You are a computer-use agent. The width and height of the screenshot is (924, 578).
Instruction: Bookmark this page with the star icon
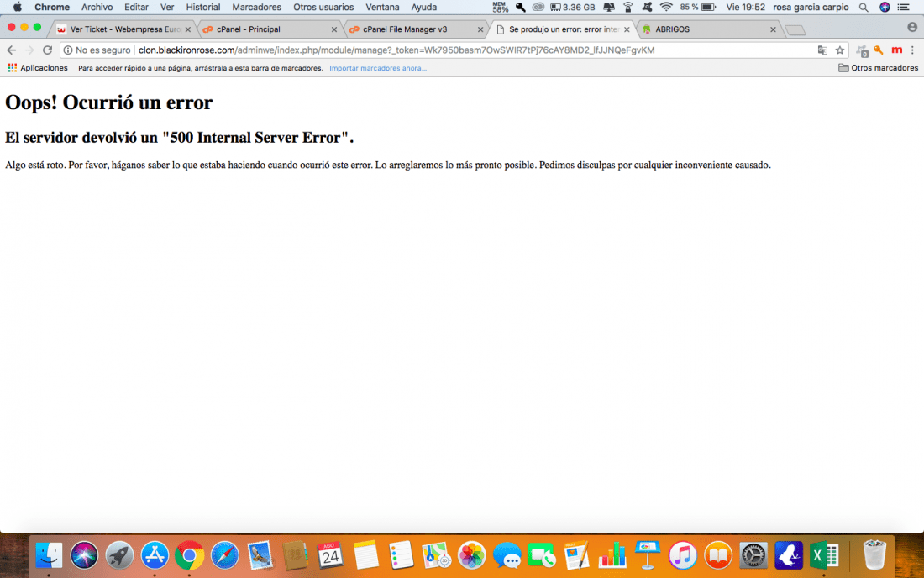coord(840,50)
